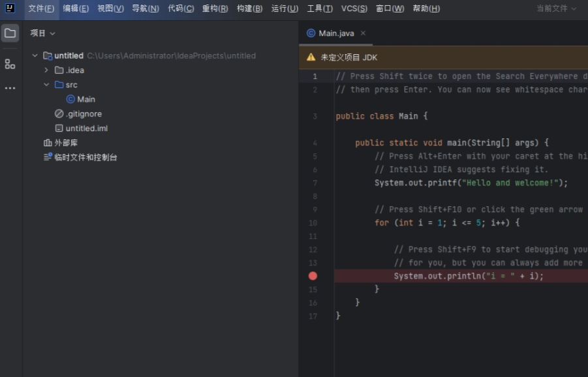Select .gitignore in project tree

[84, 113]
